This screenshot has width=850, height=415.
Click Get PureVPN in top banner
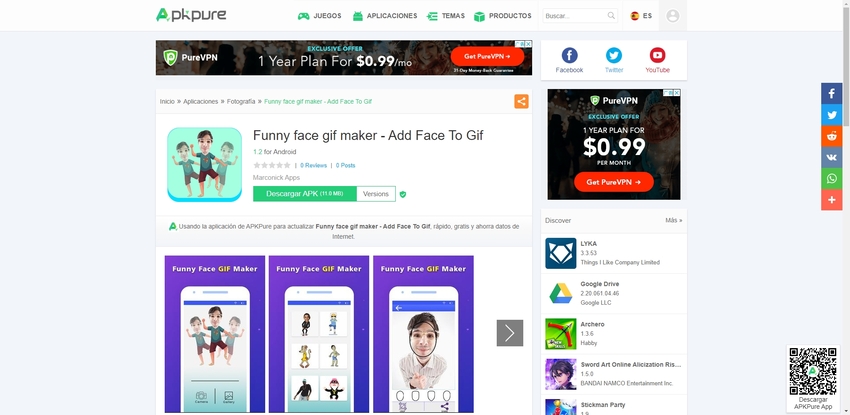pos(487,56)
